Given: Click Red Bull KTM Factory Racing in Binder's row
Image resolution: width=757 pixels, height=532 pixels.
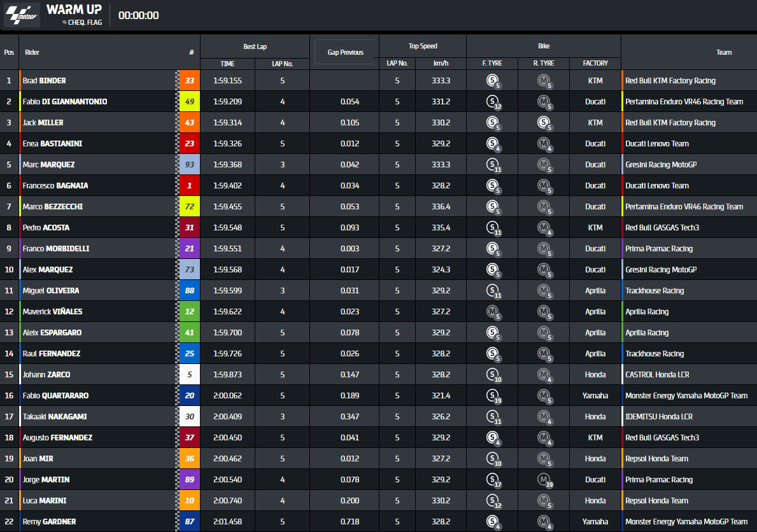Looking at the screenshot, I should [x=670, y=81].
